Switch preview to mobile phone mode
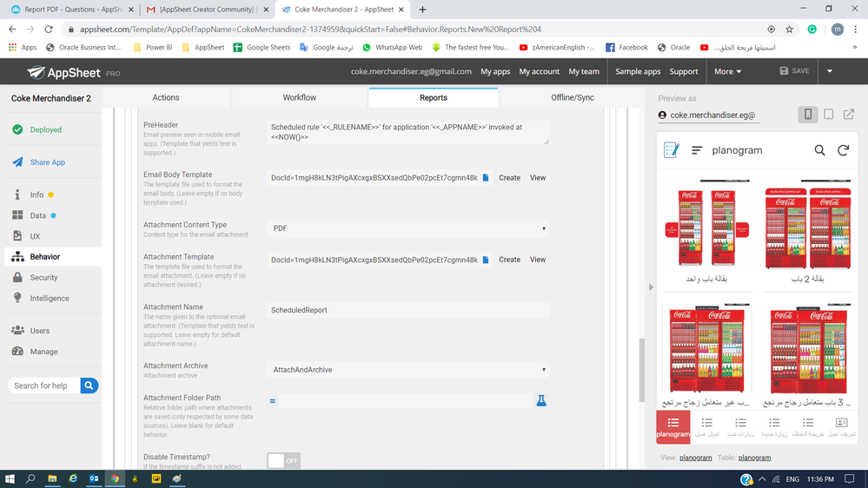The image size is (868, 488). [x=808, y=115]
